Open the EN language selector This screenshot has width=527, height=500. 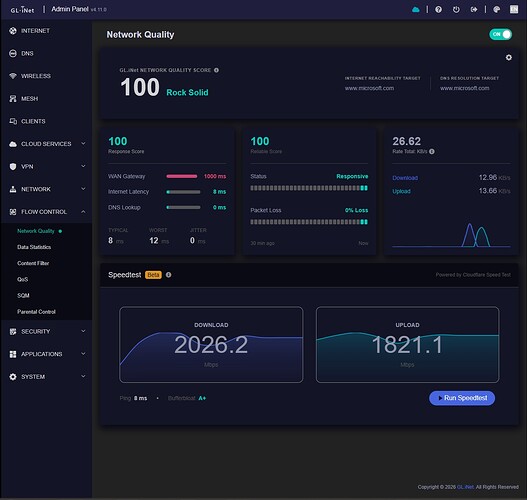click(514, 9)
